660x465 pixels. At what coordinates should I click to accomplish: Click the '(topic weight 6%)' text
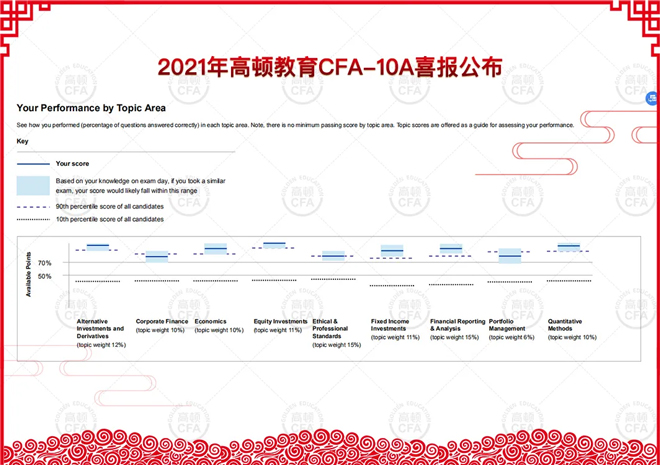tap(511, 337)
